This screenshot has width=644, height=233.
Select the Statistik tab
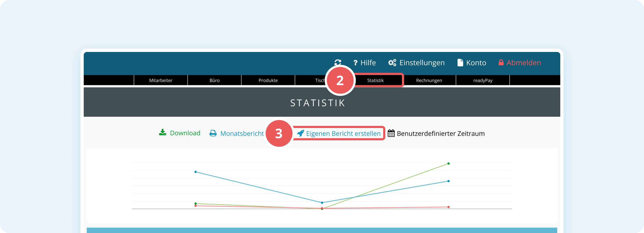click(x=375, y=80)
